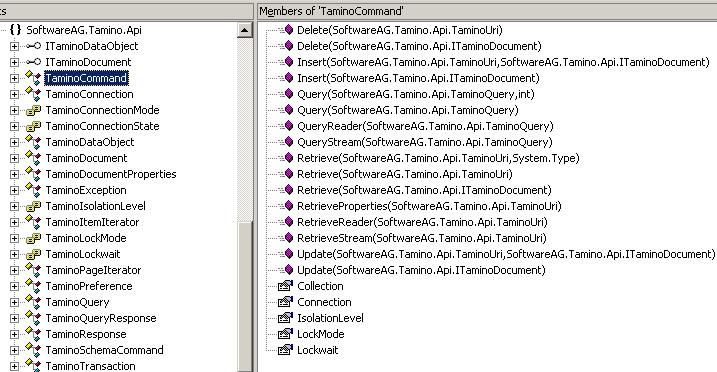The image size is (717, 372).
Task: Click the Lockwait property icon
Action: pyautogui.click(x=285, y=350)
